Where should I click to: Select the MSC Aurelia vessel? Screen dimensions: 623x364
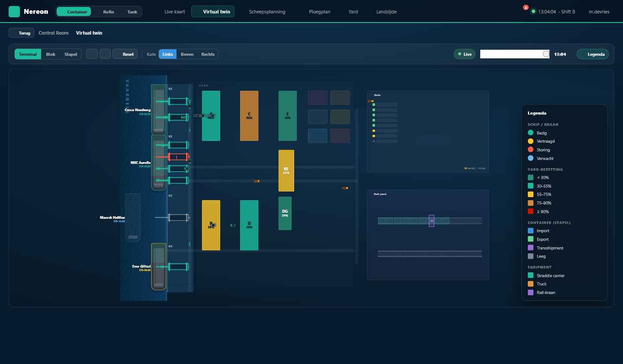159,163
